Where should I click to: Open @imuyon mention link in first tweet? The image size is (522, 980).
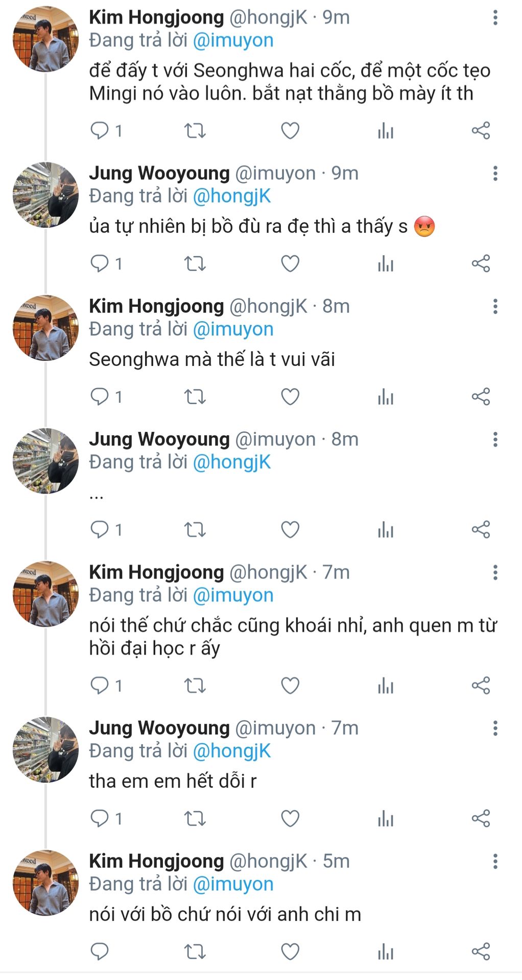point(233,40)
